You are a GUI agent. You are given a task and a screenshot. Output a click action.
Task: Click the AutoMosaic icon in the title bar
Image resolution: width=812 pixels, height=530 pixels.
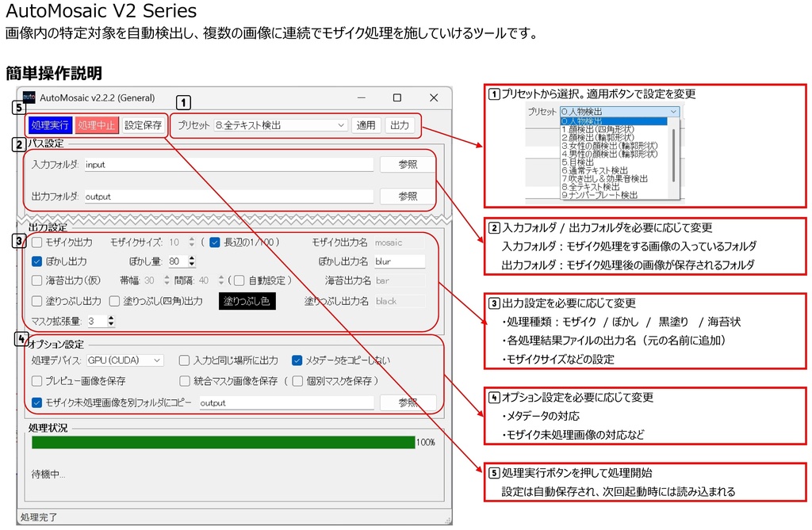[x=29, y=98]
